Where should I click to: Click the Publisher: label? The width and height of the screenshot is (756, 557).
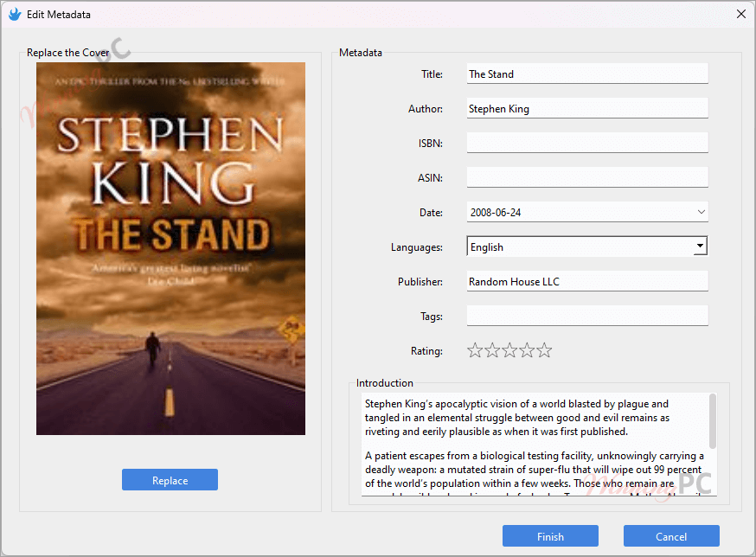tap(420, 282)
